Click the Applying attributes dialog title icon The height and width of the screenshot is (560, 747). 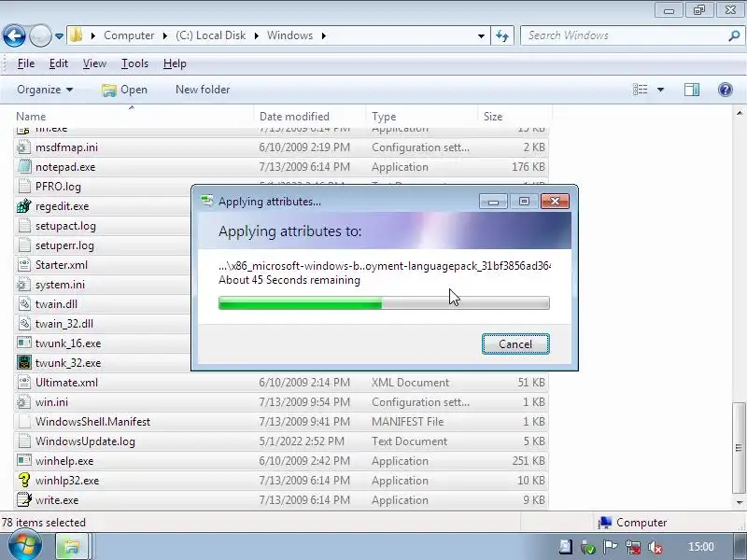[207, 201]
